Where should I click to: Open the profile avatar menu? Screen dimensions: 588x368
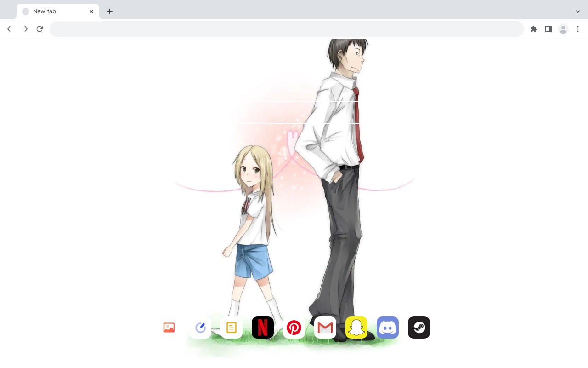(x=563, y=29)
